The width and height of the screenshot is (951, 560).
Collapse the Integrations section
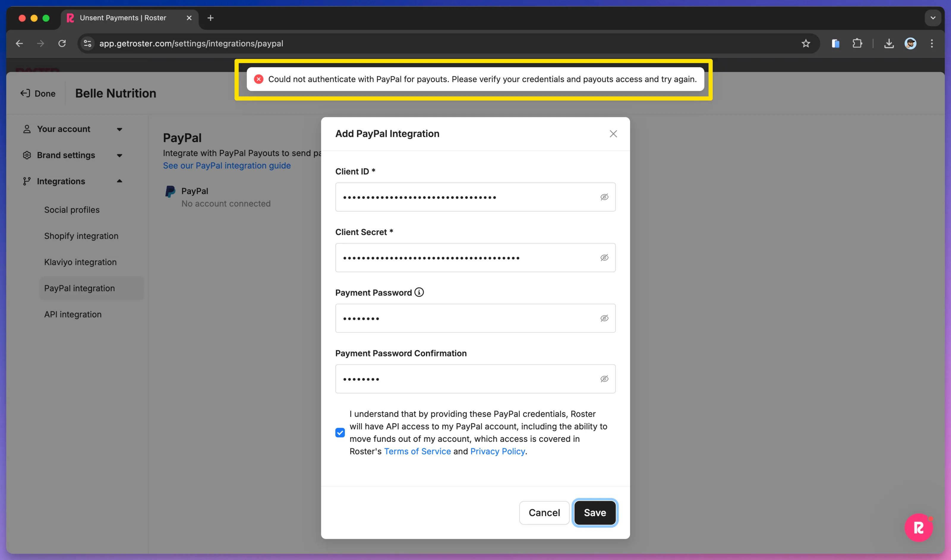click(x=73, y=182)
